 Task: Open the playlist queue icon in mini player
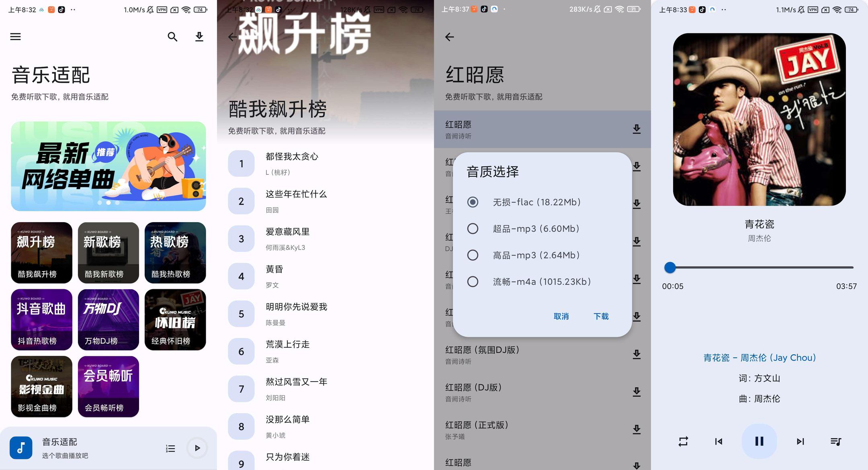tap(170, 448)
